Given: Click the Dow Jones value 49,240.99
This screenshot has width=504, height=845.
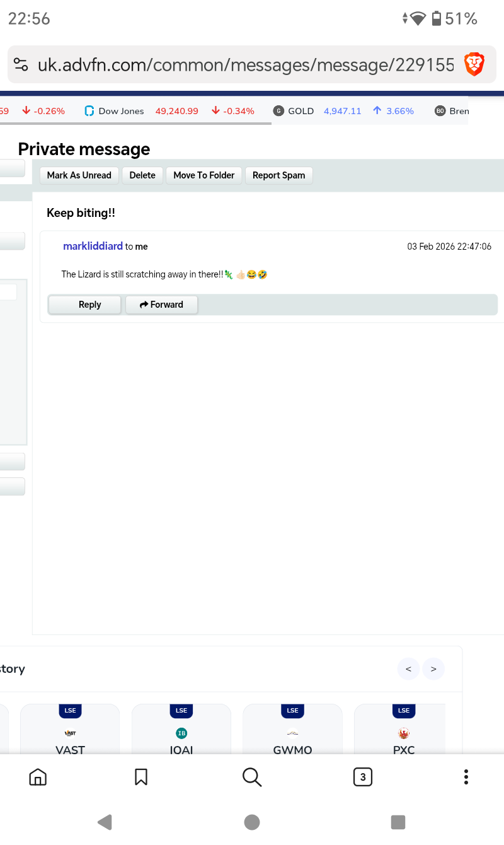Looking at the screenshot, I should click(177, 111).
